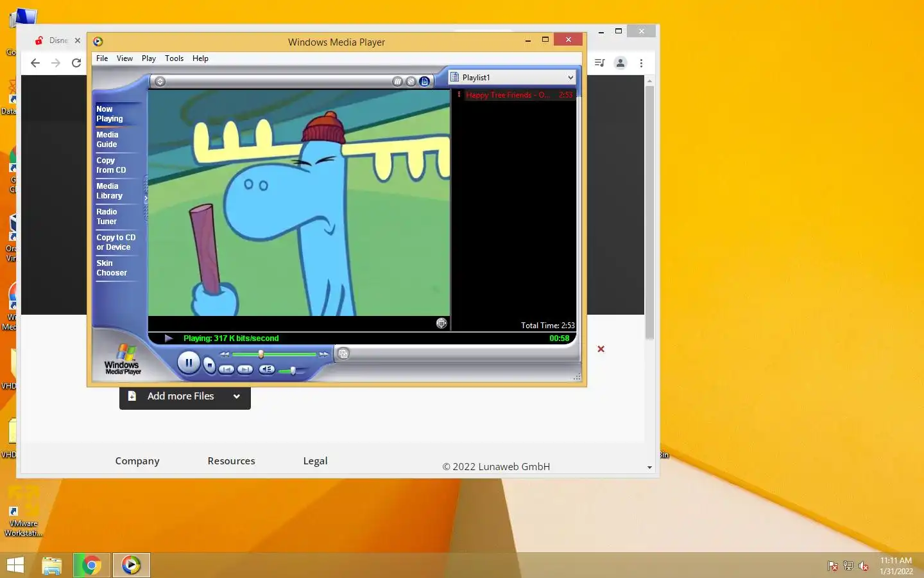This screenshot has height=578, width=924.
Task: Click Add more Files in the browser
Action: click(x=180, y=396)
